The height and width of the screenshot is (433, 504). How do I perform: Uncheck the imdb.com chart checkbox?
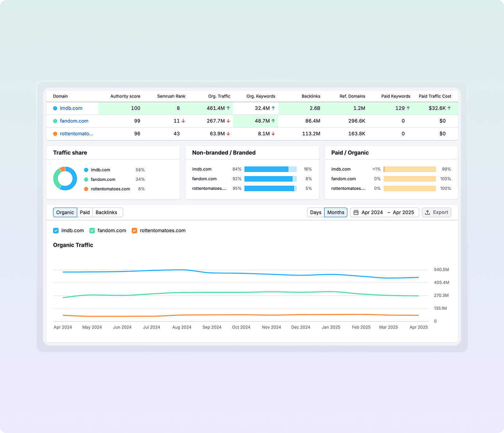(x=56, y=231)
